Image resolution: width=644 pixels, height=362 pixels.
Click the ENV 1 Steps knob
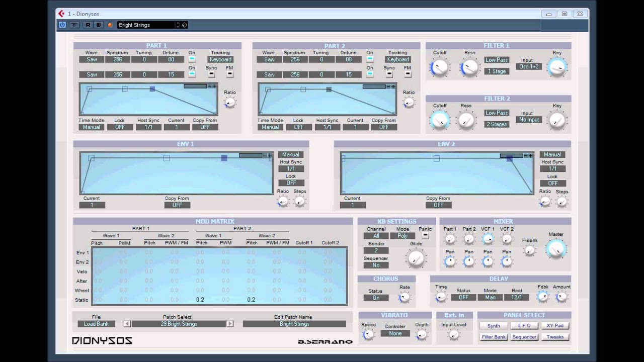tap(299, 201)
